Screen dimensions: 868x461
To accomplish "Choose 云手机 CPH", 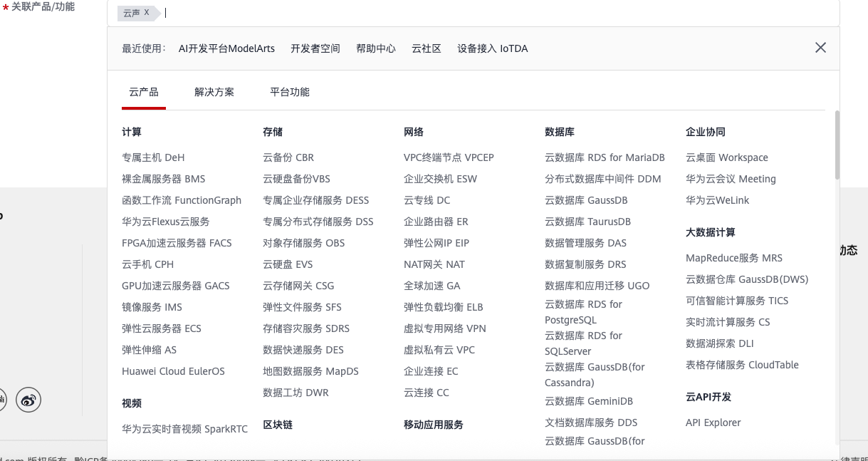I will pyautogui.click(x=148, y=264).
